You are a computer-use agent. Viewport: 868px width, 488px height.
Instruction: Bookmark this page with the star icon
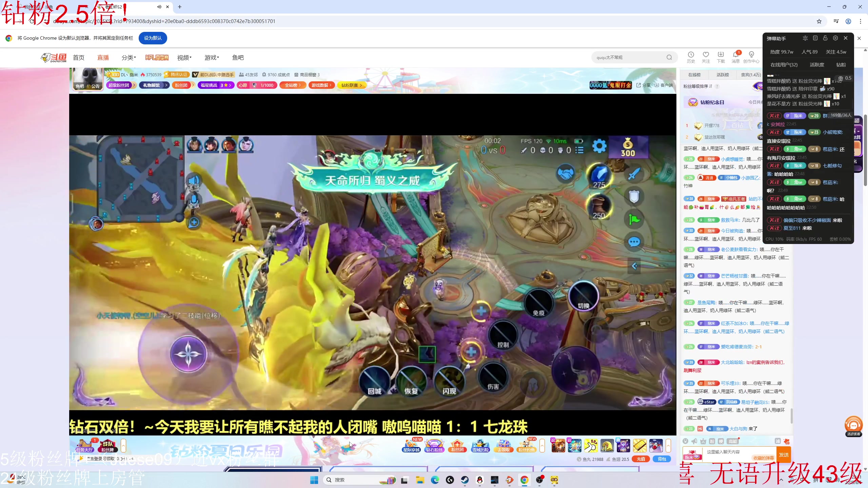(819, 21)
